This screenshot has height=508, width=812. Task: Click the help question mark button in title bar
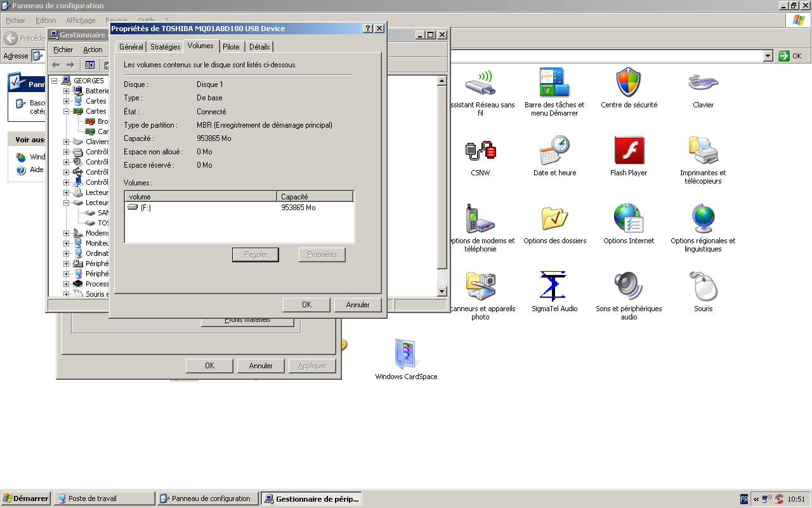(368, 29)
